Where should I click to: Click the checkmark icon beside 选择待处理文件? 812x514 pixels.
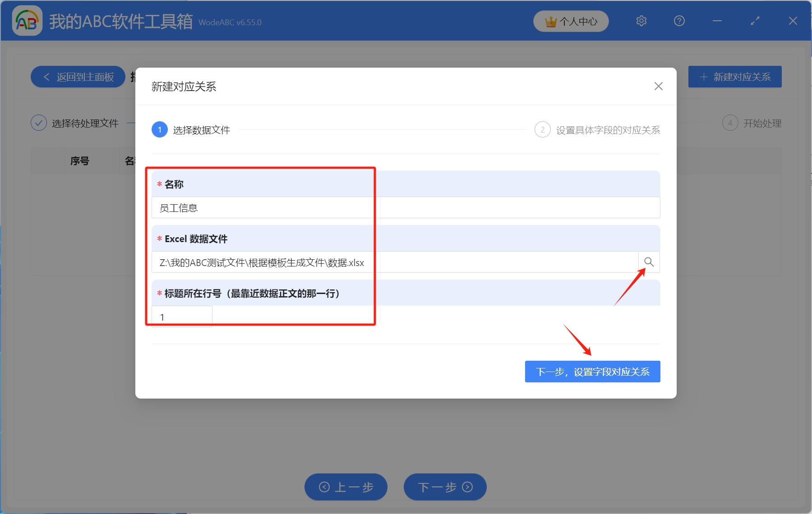(39, 123)
